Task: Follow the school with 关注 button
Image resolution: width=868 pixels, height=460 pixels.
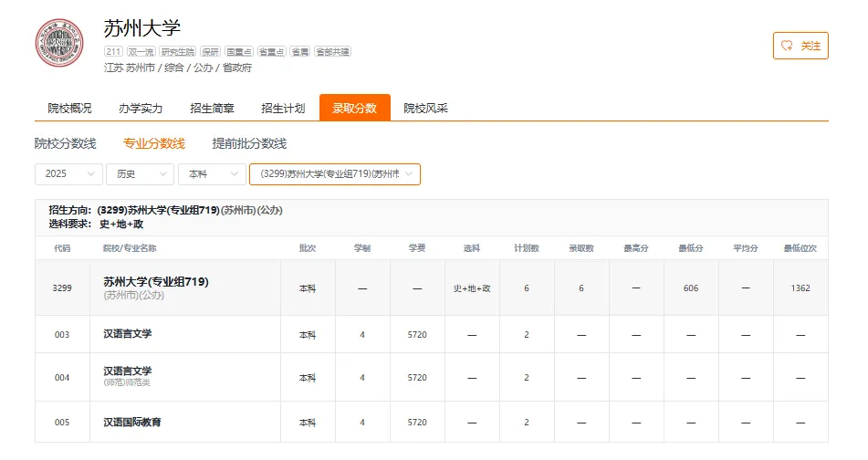Action: 800,46
